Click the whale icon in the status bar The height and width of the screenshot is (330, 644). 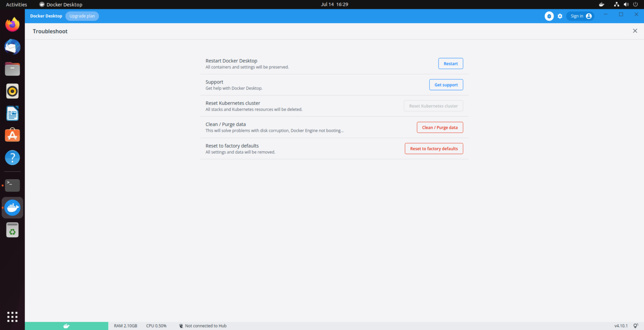pyautogui.click(x=66, y=325)
